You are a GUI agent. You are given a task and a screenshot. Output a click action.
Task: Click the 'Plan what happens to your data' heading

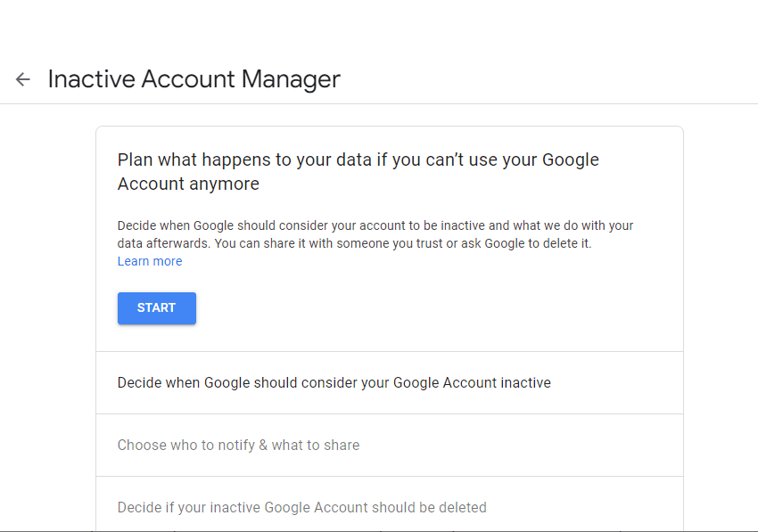tap(358, 160)
